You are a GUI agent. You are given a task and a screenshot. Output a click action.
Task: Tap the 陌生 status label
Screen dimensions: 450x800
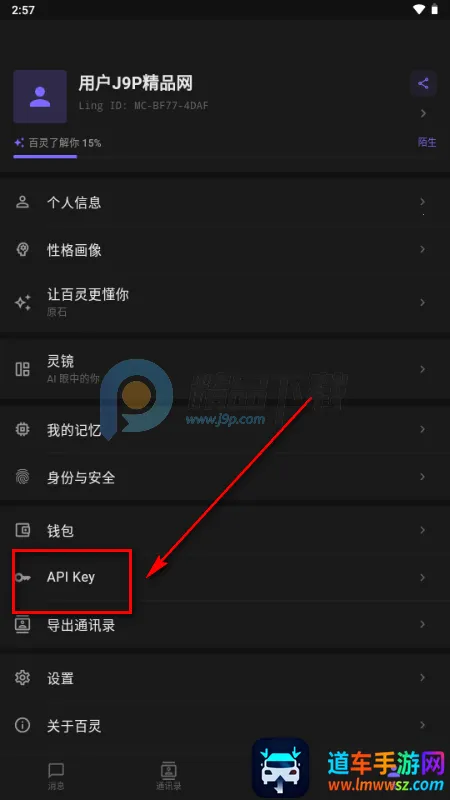click(x=427, y=142)
